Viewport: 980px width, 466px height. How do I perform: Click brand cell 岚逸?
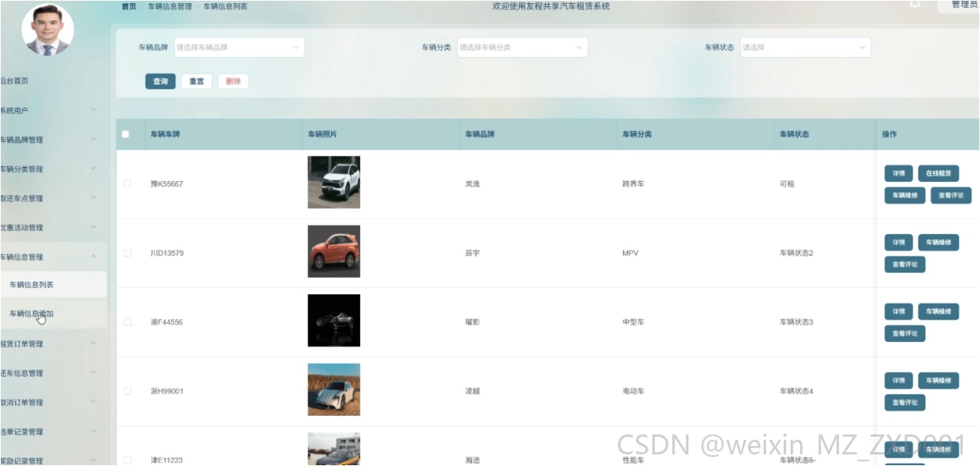click(x=472, y=184)
